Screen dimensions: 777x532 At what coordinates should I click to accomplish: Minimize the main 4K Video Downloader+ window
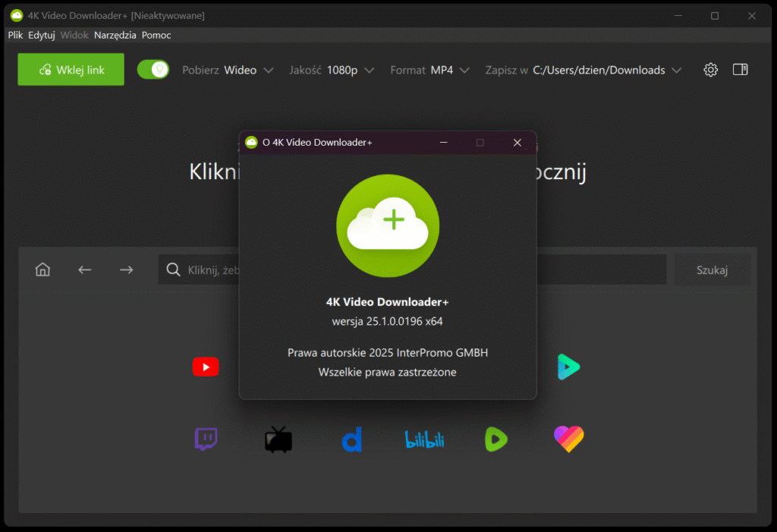click(x=678, y=16)
